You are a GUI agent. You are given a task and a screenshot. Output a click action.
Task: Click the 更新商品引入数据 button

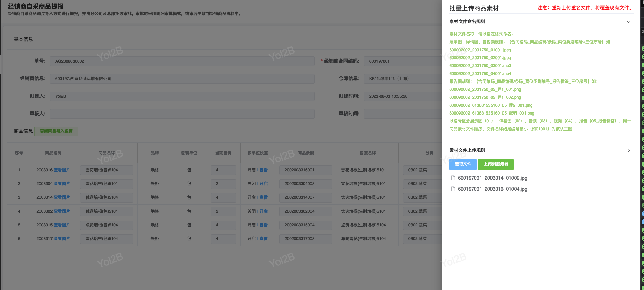point(56,131)
